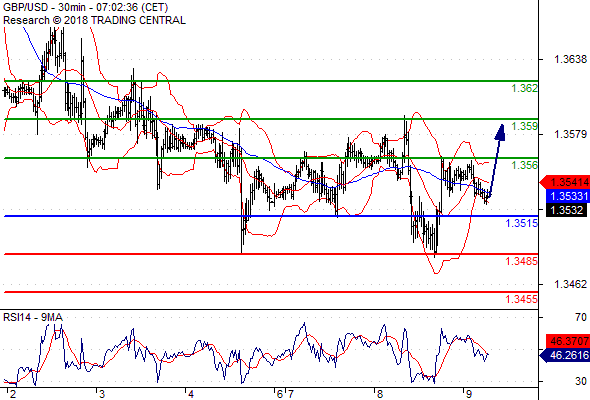Click the red 1.3455 support label

(x=522, y=299)
